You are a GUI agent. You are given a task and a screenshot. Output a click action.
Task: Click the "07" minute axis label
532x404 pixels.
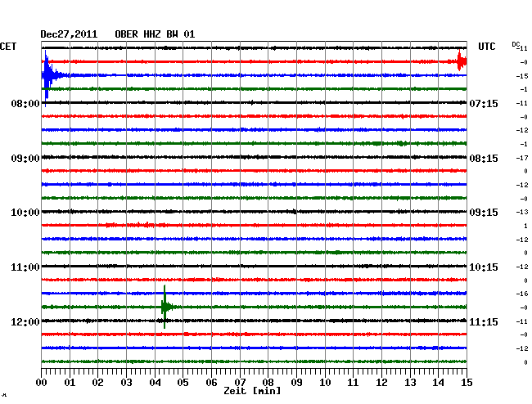pos(240,382)
